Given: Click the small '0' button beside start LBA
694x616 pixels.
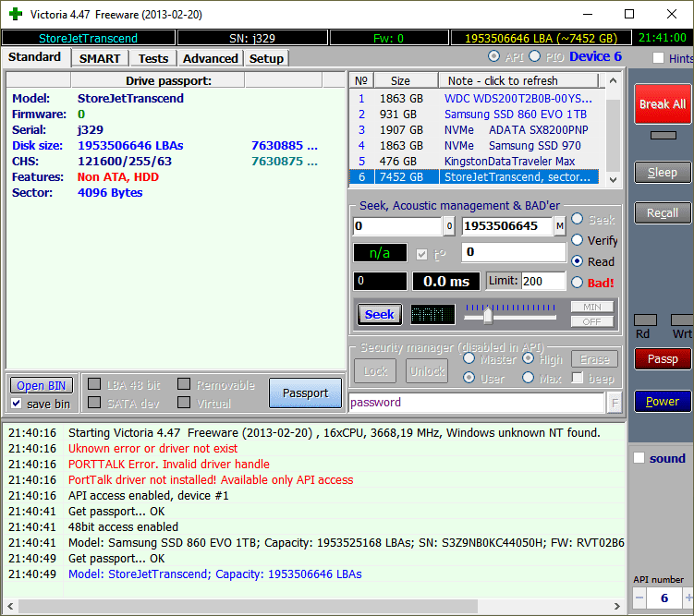Looking at the screenshot, I should [x=449, y=226].
